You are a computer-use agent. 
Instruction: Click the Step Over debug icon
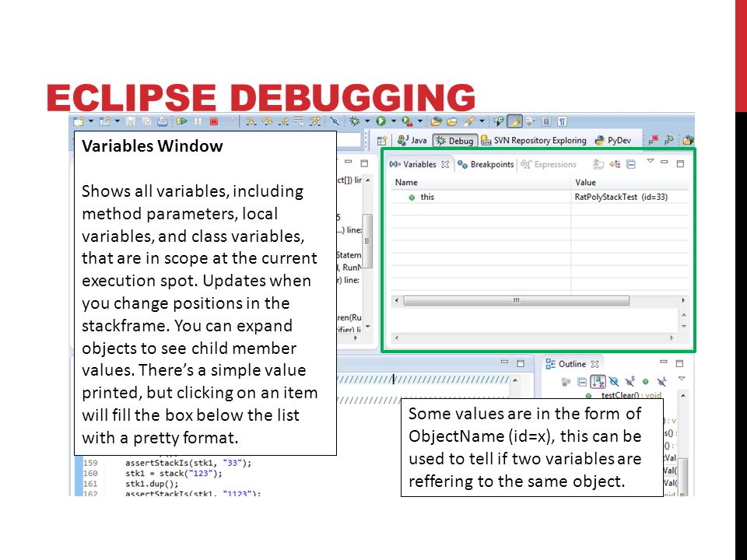[x=267, y=121]
